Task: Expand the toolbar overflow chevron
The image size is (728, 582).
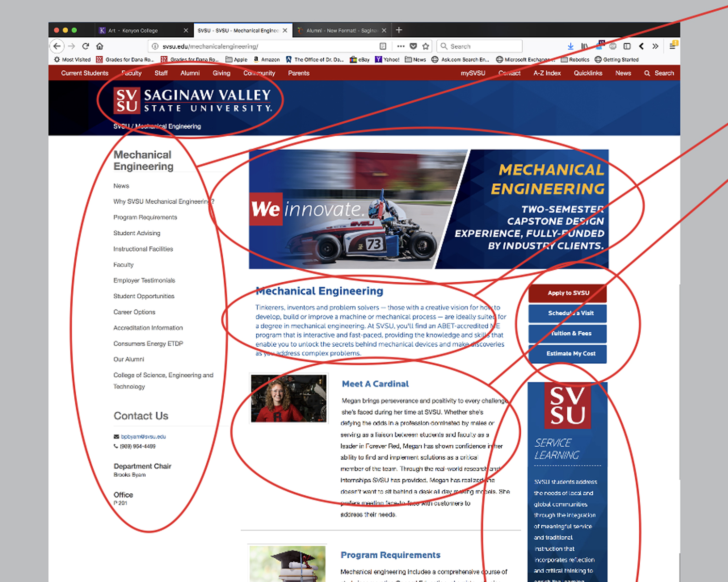Action: pyautogui.click(x=655, y=46)
